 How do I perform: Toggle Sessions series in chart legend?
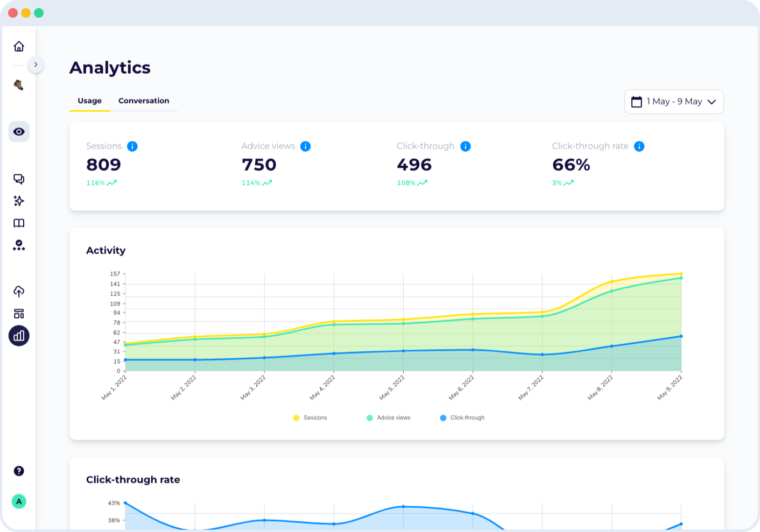point(310,418)
